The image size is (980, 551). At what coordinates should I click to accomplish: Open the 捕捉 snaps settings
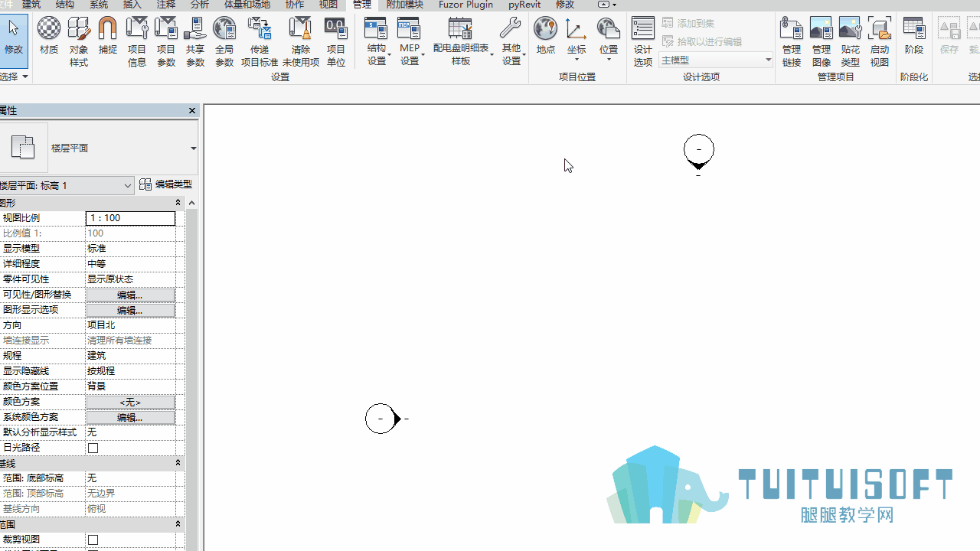(108, 40)
